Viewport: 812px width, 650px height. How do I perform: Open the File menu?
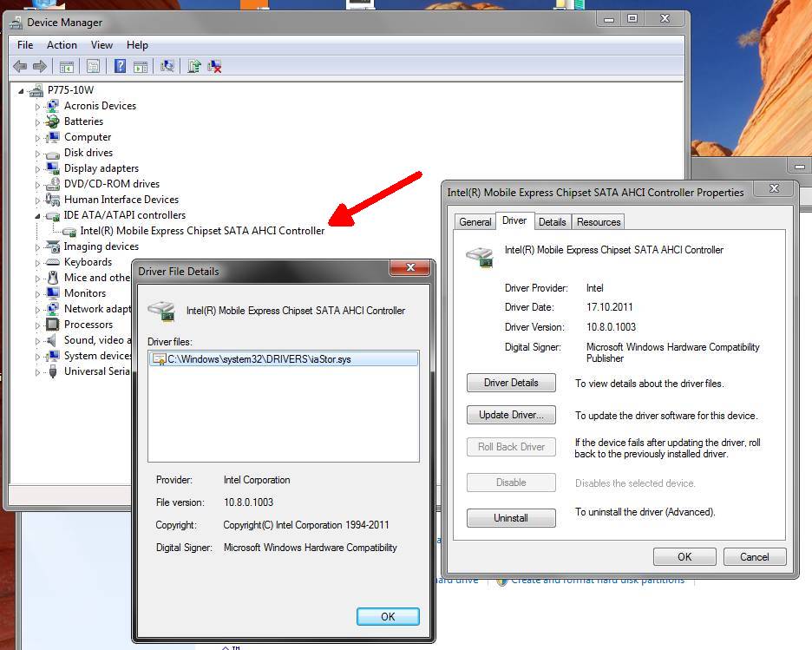[25, 45]
